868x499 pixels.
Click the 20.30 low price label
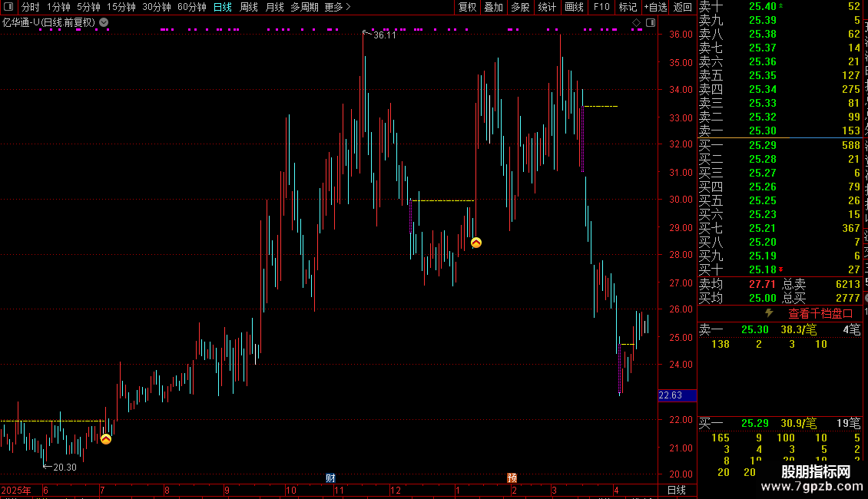(65, 468)
